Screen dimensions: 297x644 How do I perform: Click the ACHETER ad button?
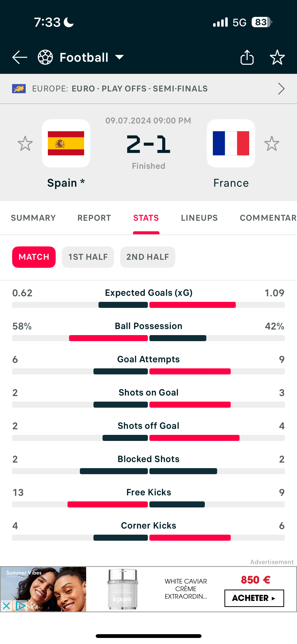point(254,598)
